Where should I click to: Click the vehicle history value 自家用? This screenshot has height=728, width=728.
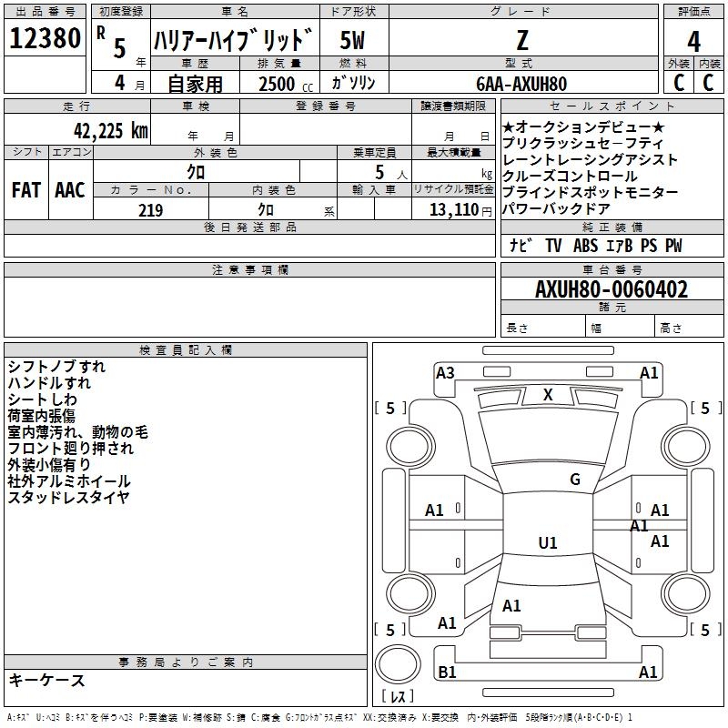tap(195, 84)
